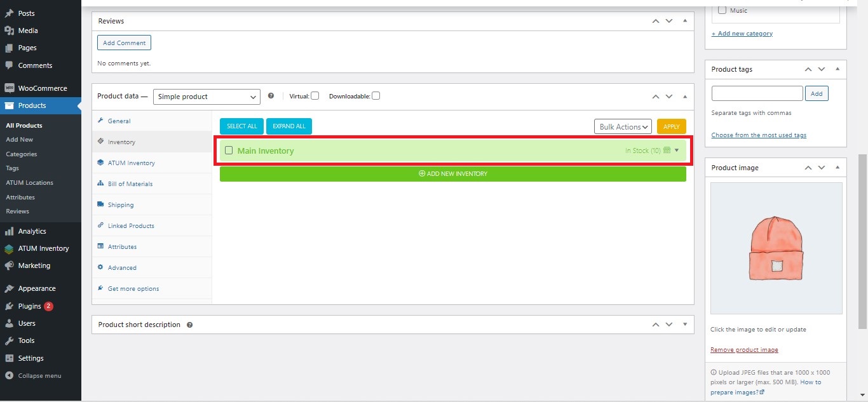Click calendar icon in Main Inventory row

667,151
